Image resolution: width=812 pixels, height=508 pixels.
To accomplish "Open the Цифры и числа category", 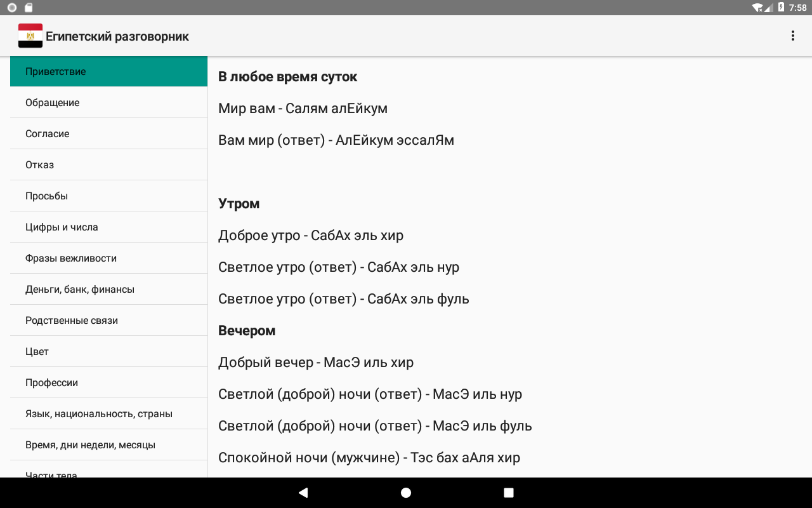I will pos(108,227).
